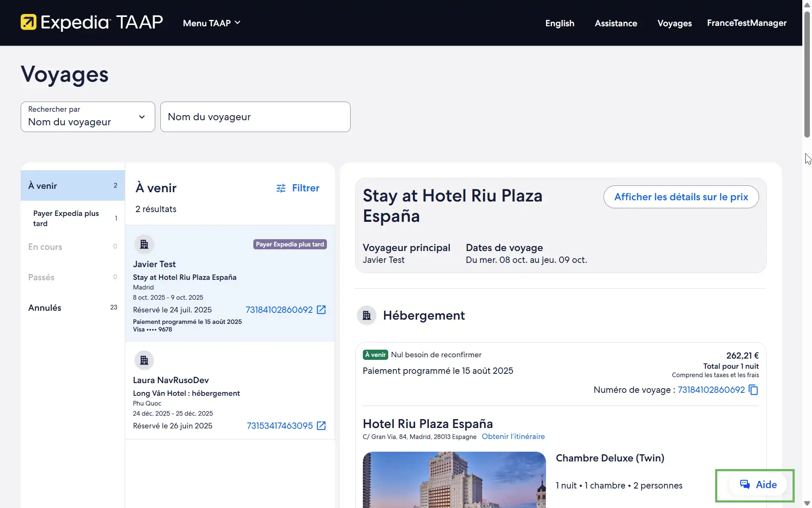
Task: Click the Filtrer label text
Action: [x=306, y=188]
